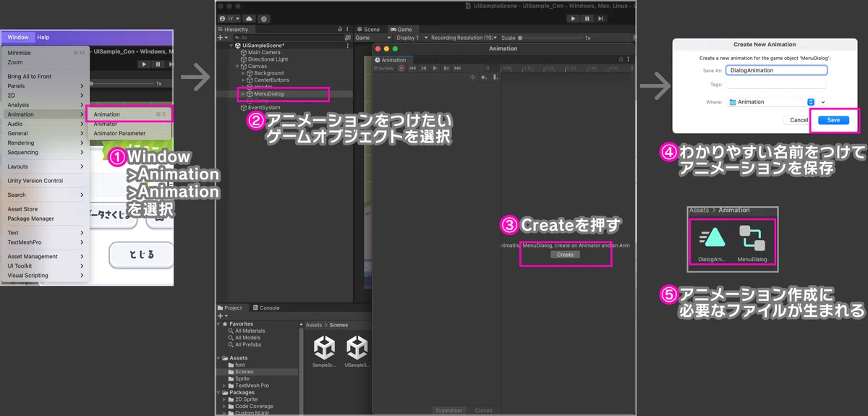The width and height of the screenshot is (868, 416).
Task: Click the Hierarchy panel lock icon
Action: 340,30
